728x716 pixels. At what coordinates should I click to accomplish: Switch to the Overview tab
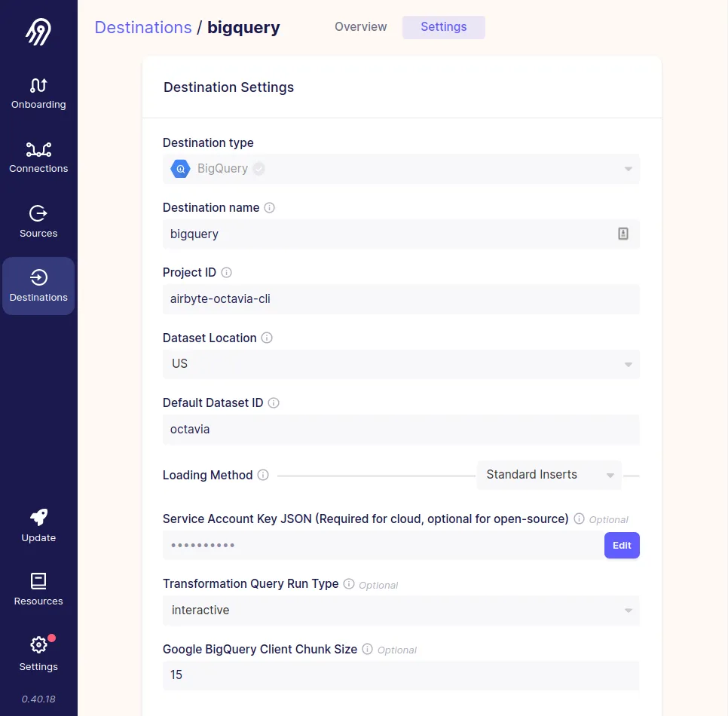pyautogui.click(x=361, y=27)
